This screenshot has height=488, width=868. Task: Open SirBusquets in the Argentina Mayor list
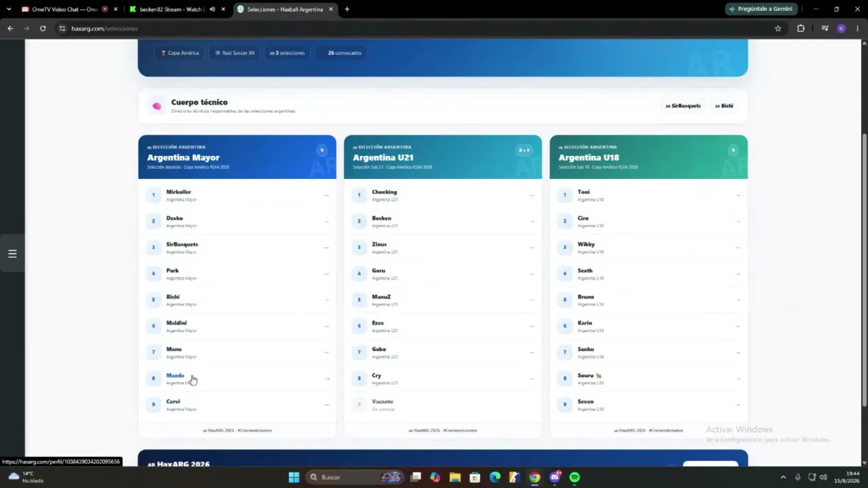(x=237, y=247)
